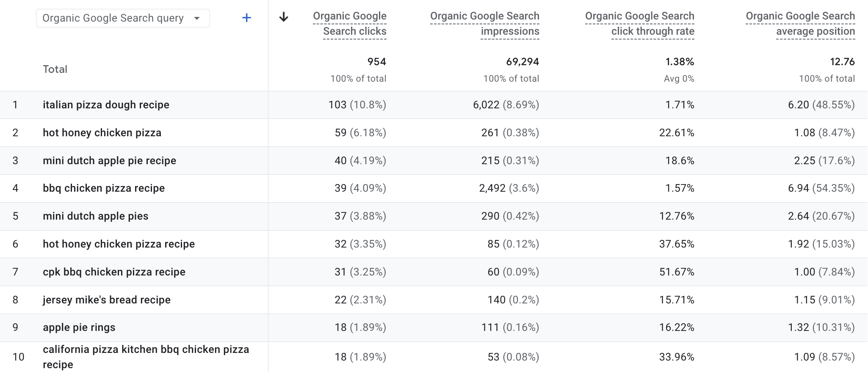Click the 954 total clicks value
The height and width of the screenshot is (380, 868).
376,62
